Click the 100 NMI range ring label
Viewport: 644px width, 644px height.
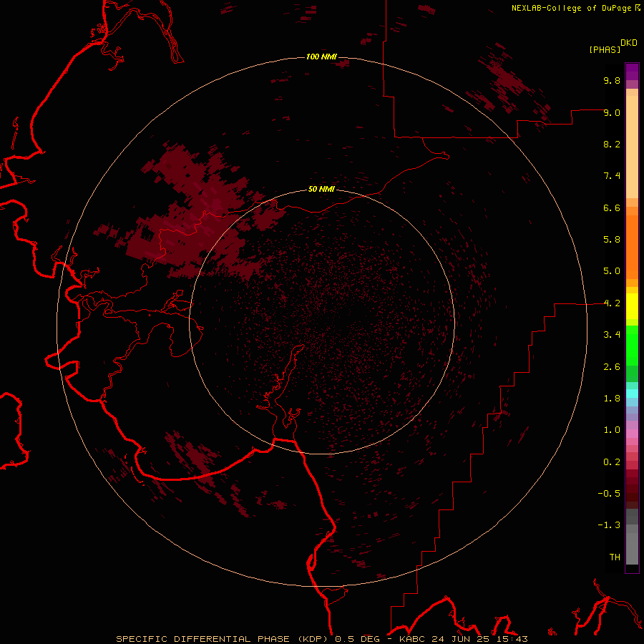click(321, 57)
